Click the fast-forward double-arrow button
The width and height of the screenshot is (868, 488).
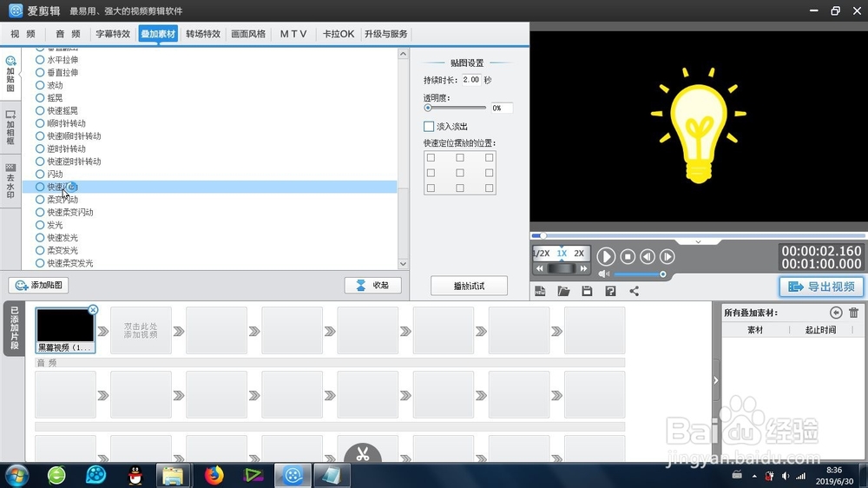pos(583,268)
